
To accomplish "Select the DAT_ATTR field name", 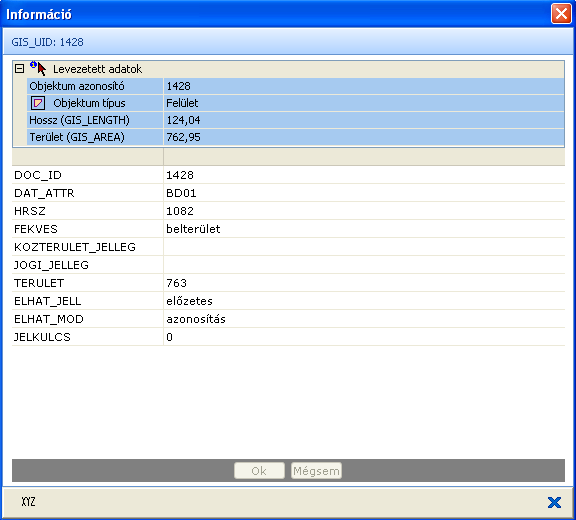I will (x=44, y=193).
